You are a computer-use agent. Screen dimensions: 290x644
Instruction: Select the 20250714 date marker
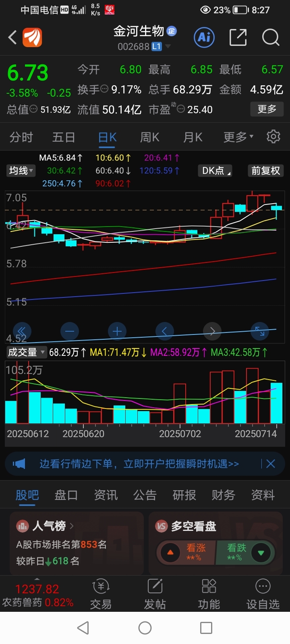coord(256,433)
